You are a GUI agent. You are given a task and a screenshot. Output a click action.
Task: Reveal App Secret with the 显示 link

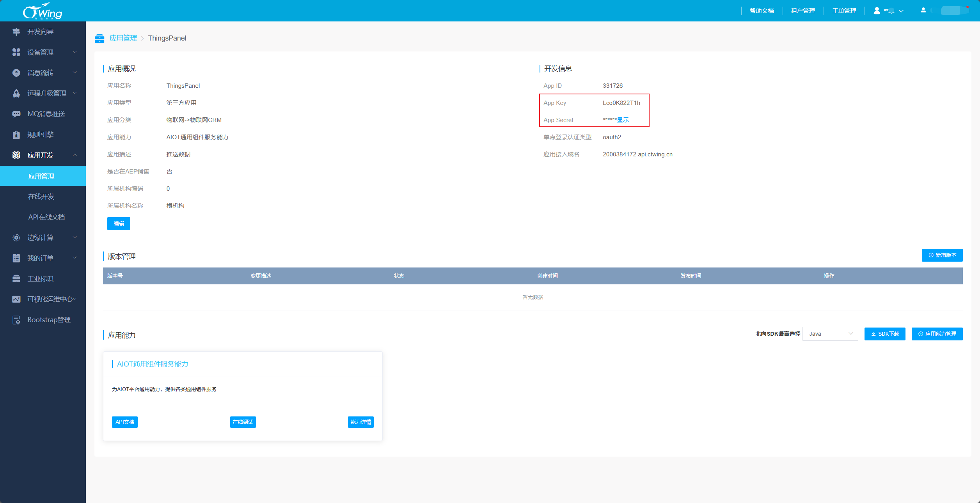(x=623, y=120)
